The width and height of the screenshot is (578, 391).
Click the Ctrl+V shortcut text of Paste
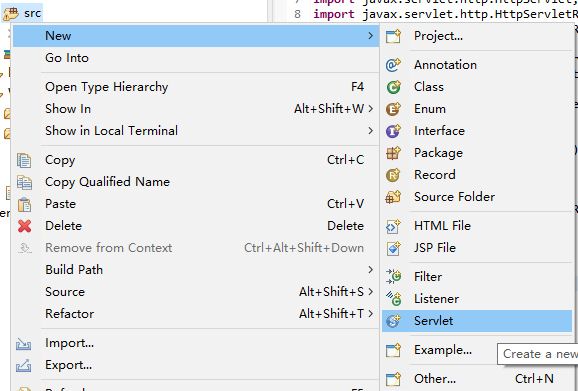coord(345,204)
